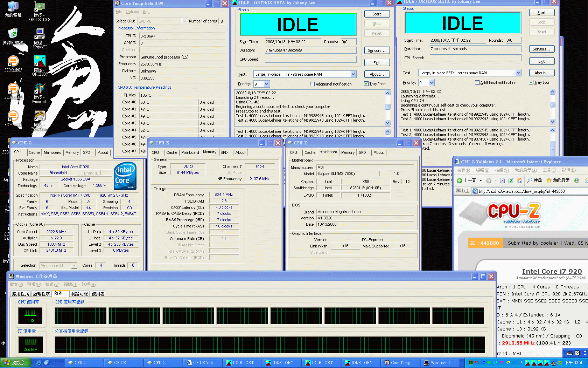The width and height of the screenshot is (588, 368).
Task: Switch to the Task Manager Networking (網路功能) tab
Action: tap(79, 294)
